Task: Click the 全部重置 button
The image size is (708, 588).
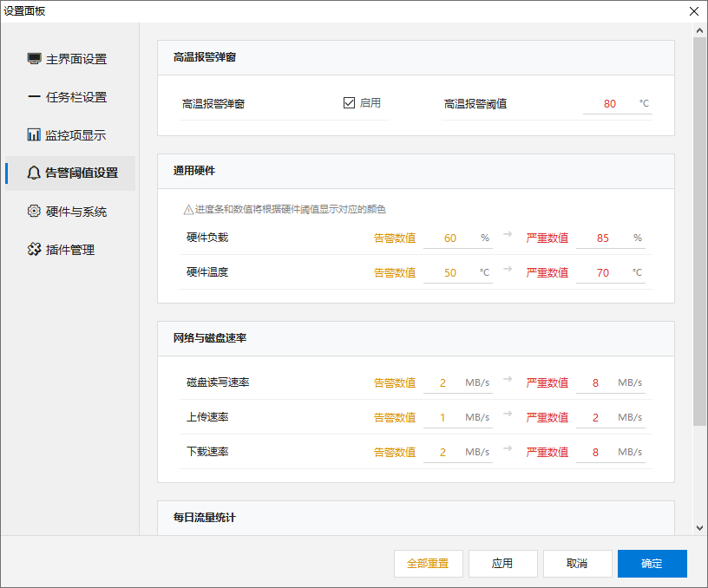Action: (x=428, y=563)
